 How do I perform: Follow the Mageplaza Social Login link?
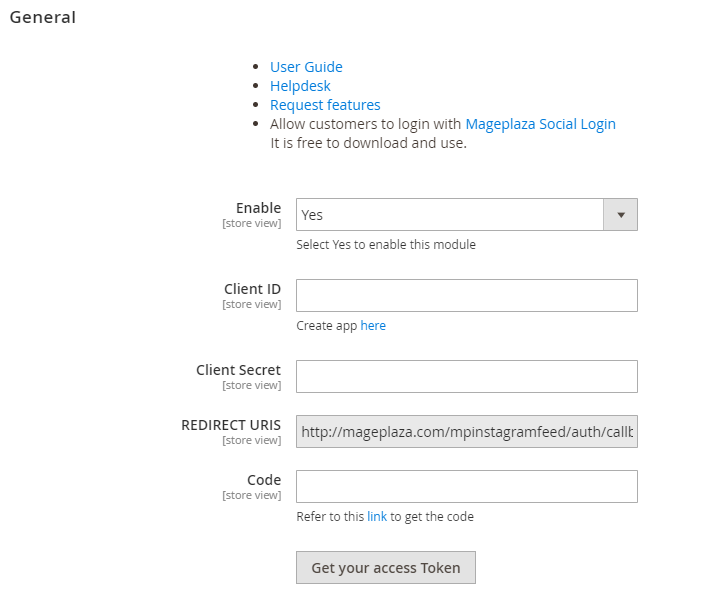point(540,124)
